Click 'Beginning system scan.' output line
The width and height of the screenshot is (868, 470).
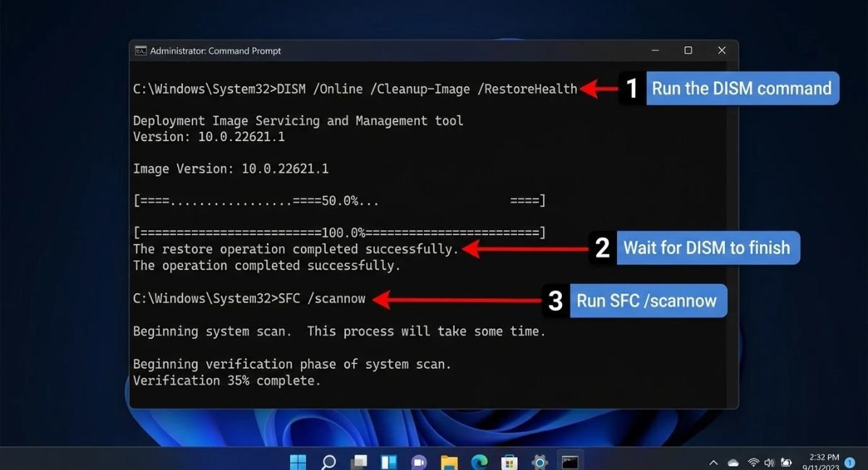click(339, 331)
